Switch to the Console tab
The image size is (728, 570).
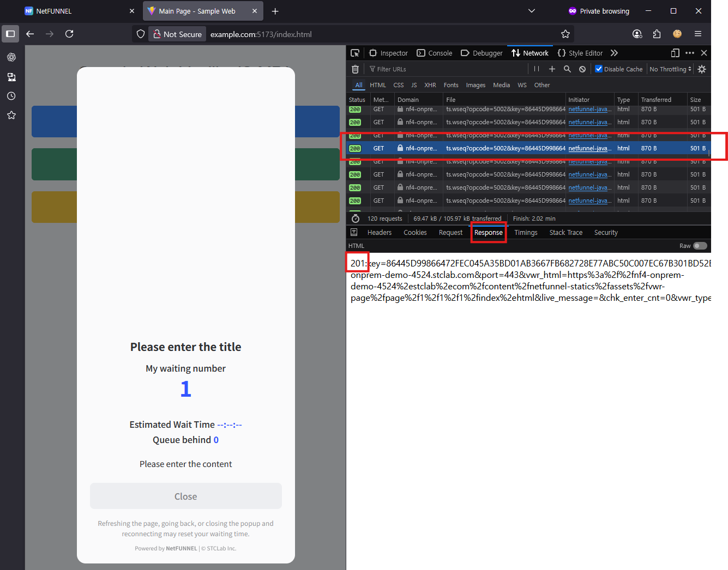tap(435, 53)
